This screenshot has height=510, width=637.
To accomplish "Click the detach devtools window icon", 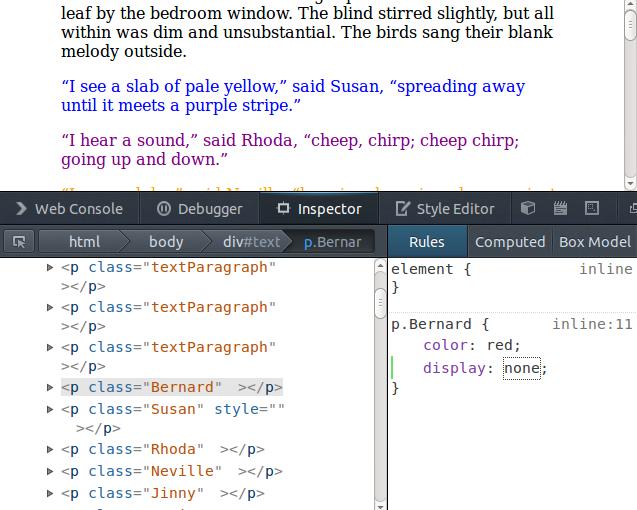I will 633,208.
